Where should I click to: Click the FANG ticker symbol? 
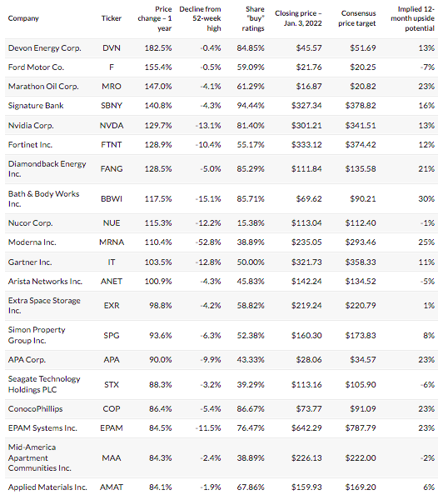112,169
